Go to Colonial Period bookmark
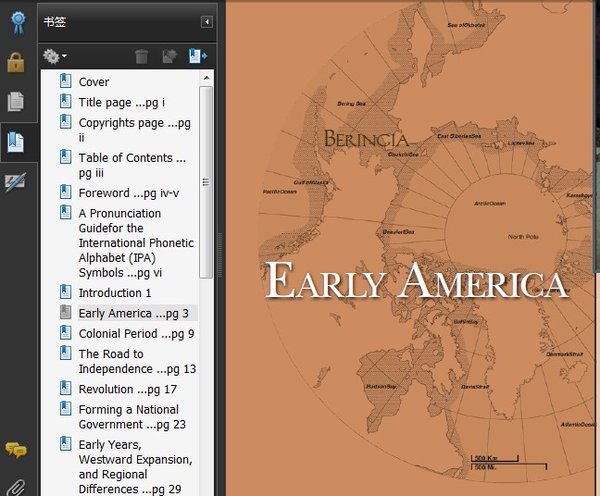600x496 pixels. point(137,334)
